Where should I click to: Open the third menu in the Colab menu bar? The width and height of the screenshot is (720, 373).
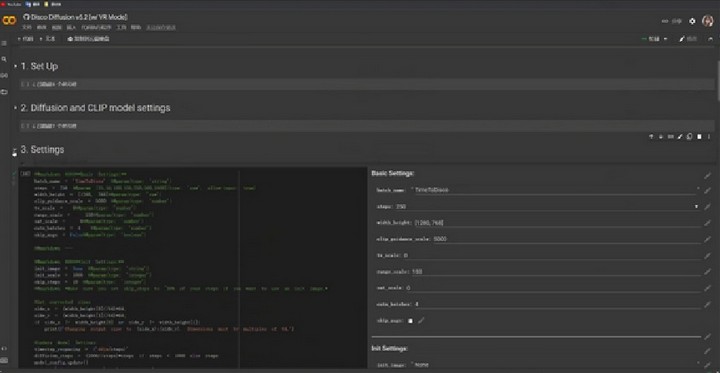click(56, 28)
